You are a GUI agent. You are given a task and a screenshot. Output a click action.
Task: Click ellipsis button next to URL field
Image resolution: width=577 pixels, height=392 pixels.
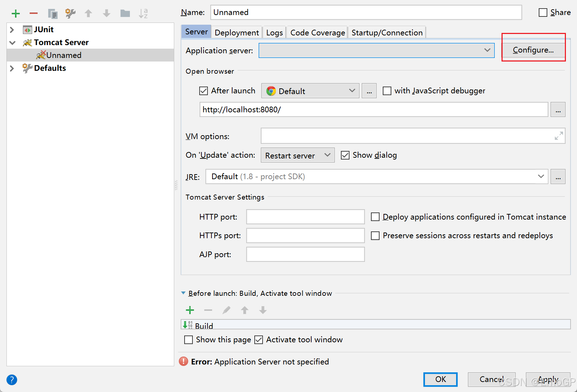[x=558, y=109]
